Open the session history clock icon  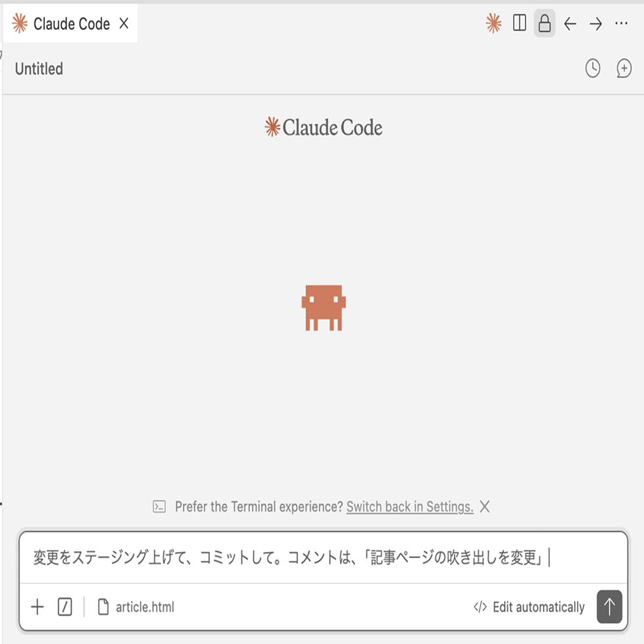click(593, 68)
